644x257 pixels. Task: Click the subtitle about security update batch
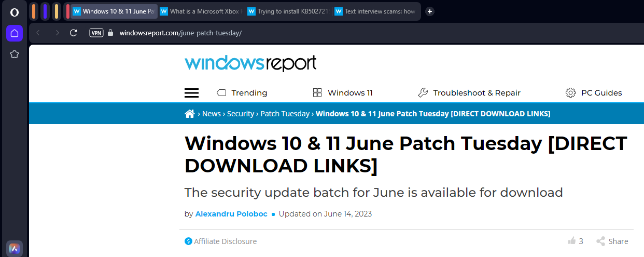click(x=374, y=193)
